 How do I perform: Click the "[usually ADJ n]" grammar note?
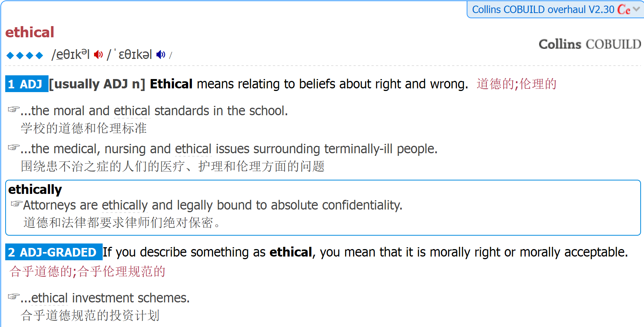[x=97, y=84]
